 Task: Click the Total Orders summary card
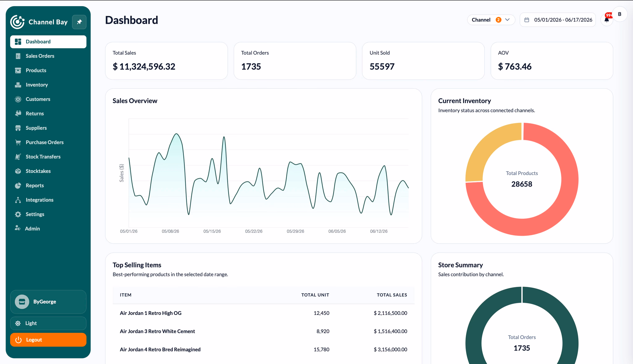(295, 61)
